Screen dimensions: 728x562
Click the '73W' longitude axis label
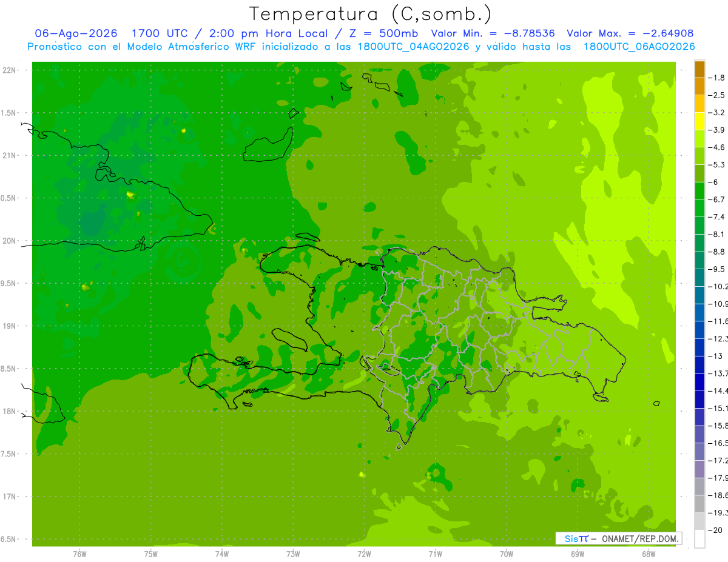tap(293, 554)
